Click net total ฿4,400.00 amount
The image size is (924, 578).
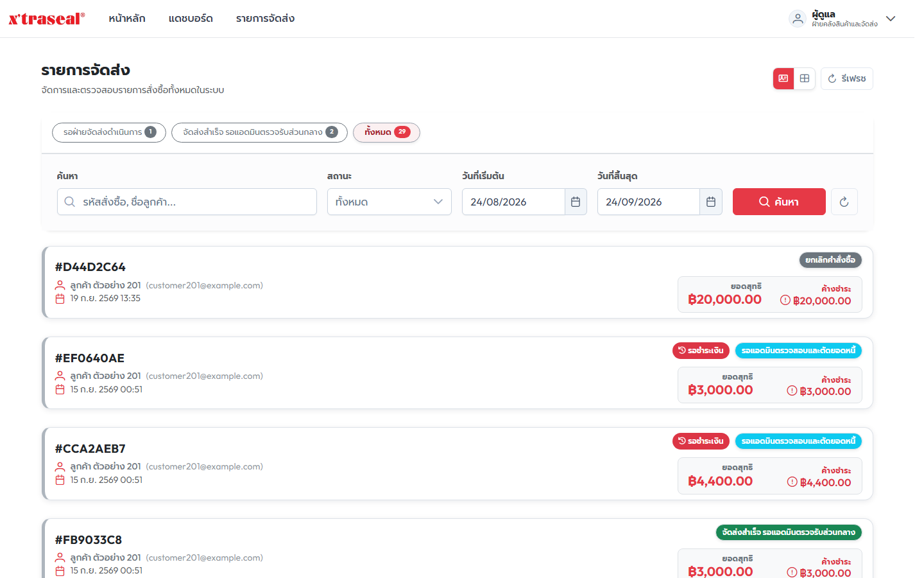(x=720, y=481)
